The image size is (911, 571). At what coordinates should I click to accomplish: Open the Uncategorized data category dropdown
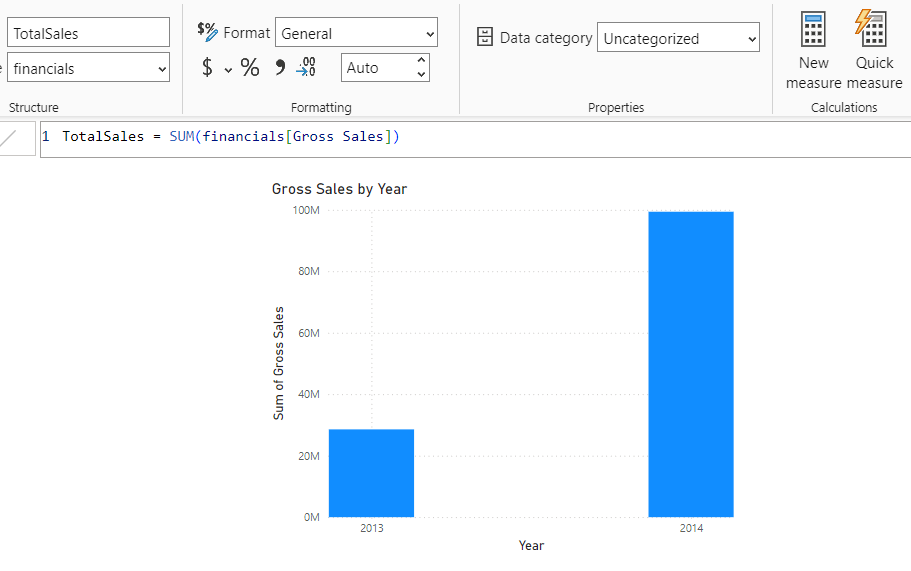click(678, 37)
